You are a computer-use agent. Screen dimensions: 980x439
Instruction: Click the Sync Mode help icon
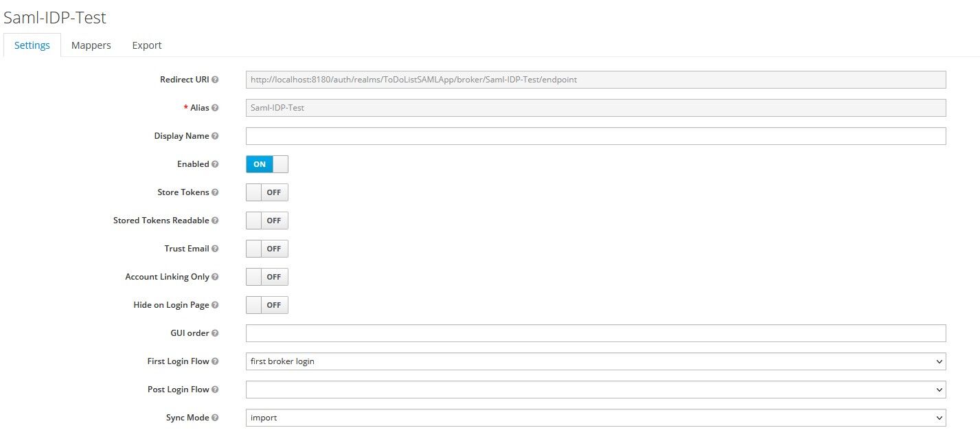point(216,418)
